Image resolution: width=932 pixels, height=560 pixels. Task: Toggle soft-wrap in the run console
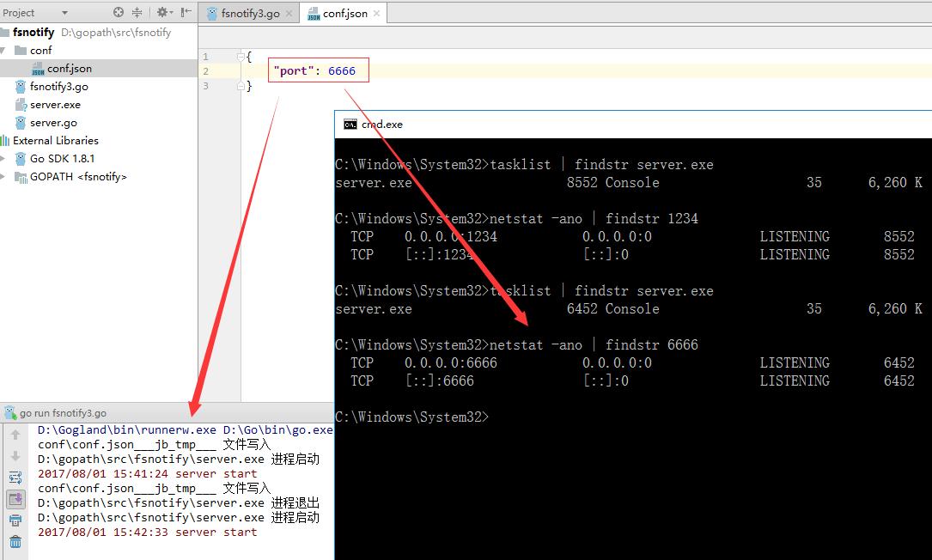pos(15,476)
